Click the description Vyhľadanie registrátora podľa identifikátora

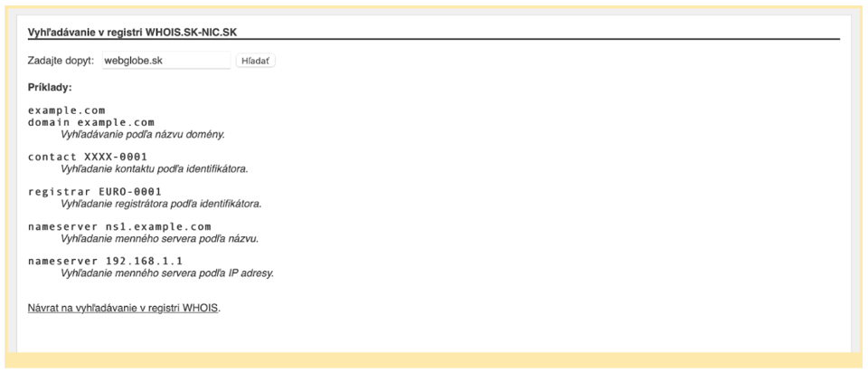(161, 204)
